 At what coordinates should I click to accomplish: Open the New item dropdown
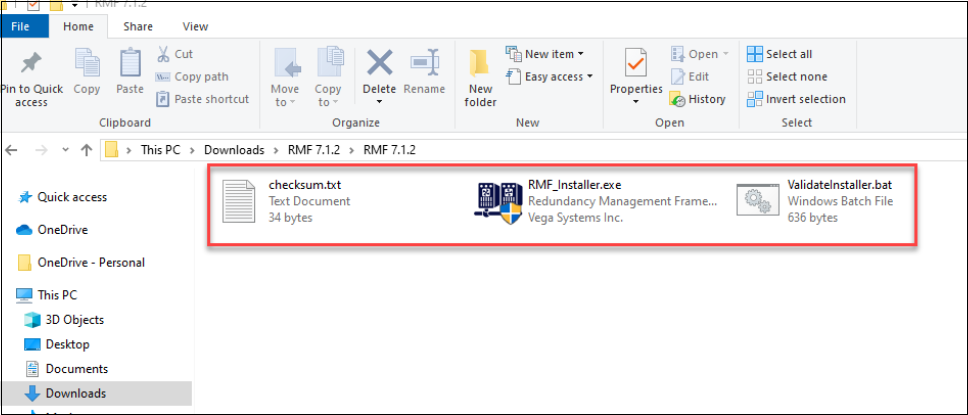click(545, 54)
